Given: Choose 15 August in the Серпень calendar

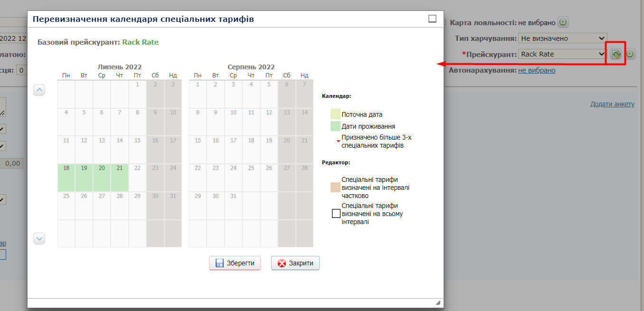Looking at the screenshot, I should tap(198, 150).
